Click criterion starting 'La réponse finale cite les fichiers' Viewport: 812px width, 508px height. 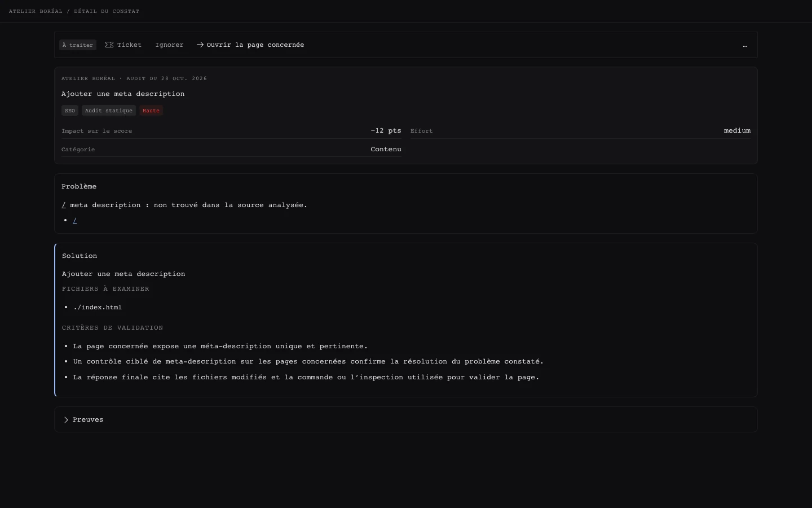(x=306, y=378)
